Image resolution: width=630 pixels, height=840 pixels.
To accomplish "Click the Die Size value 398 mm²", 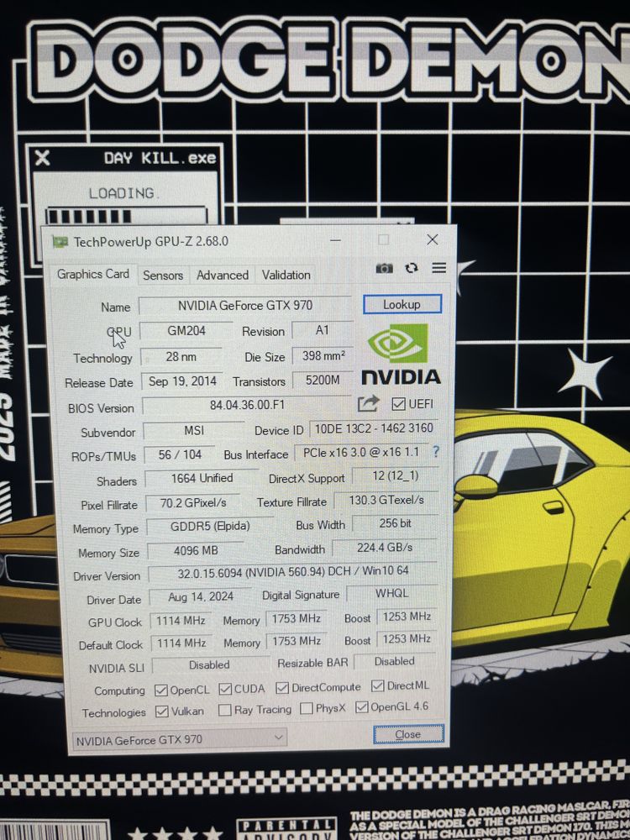I will 323,355.
